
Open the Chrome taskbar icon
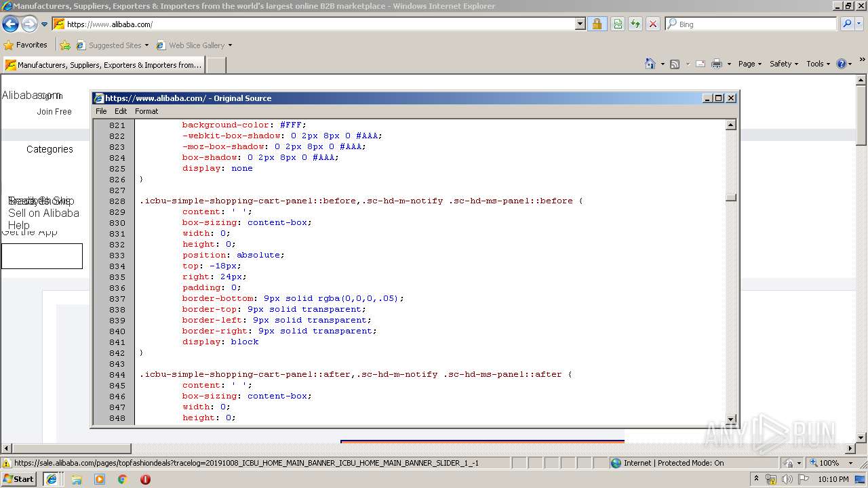[123, 479]
